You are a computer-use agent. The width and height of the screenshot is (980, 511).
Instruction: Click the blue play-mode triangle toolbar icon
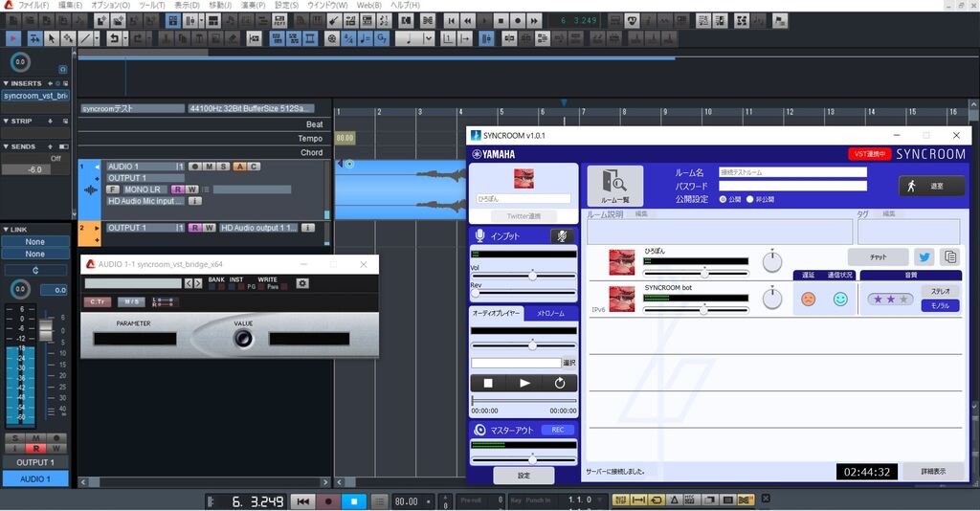pos(12,38)
